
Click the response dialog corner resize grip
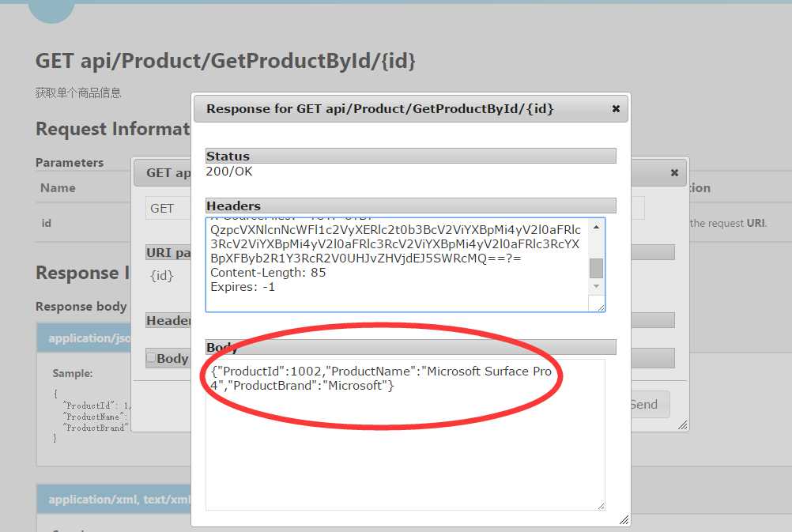pos(624,520)
